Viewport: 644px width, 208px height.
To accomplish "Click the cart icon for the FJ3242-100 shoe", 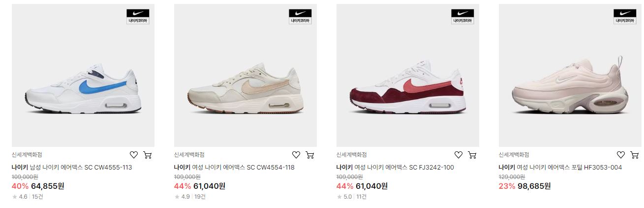I will click(x=472, y=155).
